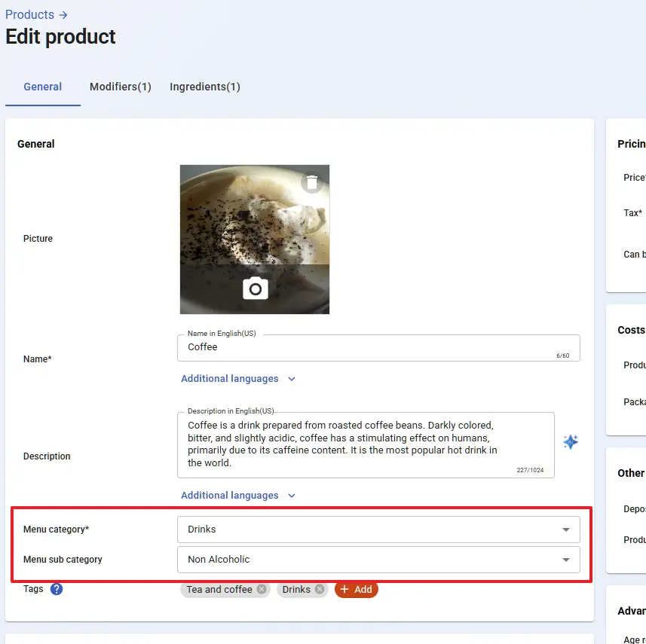Switch to the Ingredients(1) tab
Image resolution: width=646 pixels, height=644 pixels.
pyautogui.click(x=205, y=87)
